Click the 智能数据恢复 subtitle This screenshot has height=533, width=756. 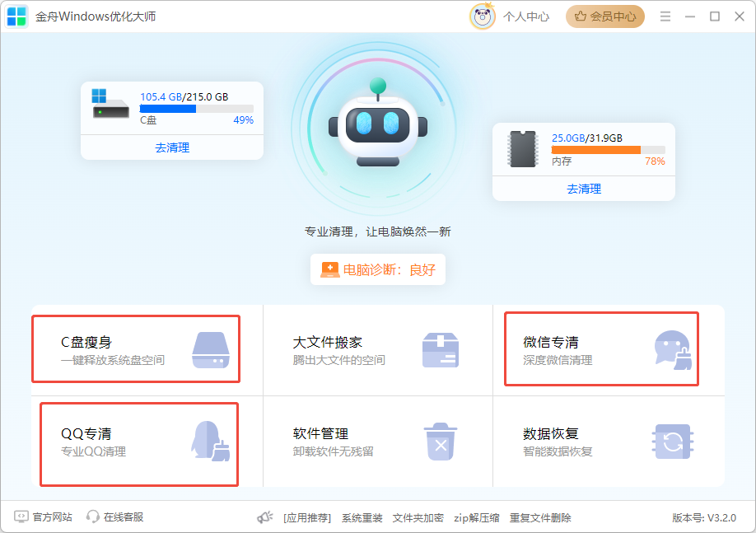pos(558,452)
